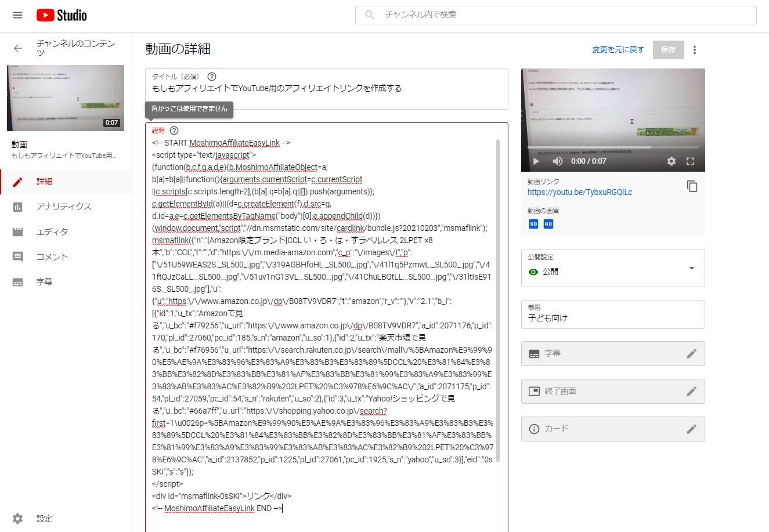Image resolution: width=769 pixels, height=532 pixels.
Task: Select the 詳細 pencil menu item
Action: tap(66, 182)
